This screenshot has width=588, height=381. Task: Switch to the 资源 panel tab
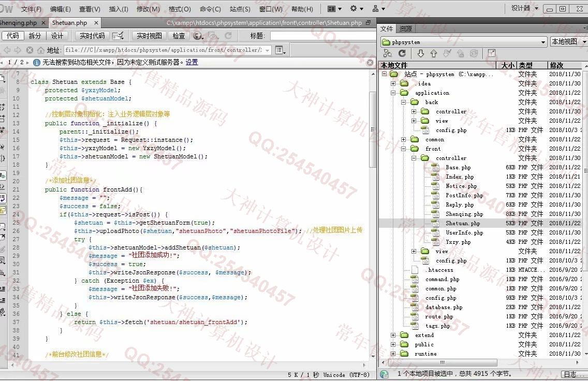point(406,29)
